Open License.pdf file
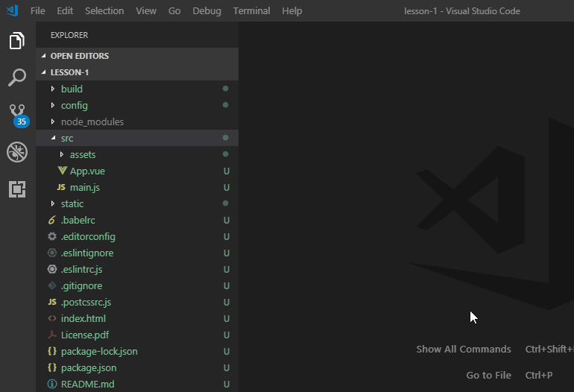 [84, 335]
